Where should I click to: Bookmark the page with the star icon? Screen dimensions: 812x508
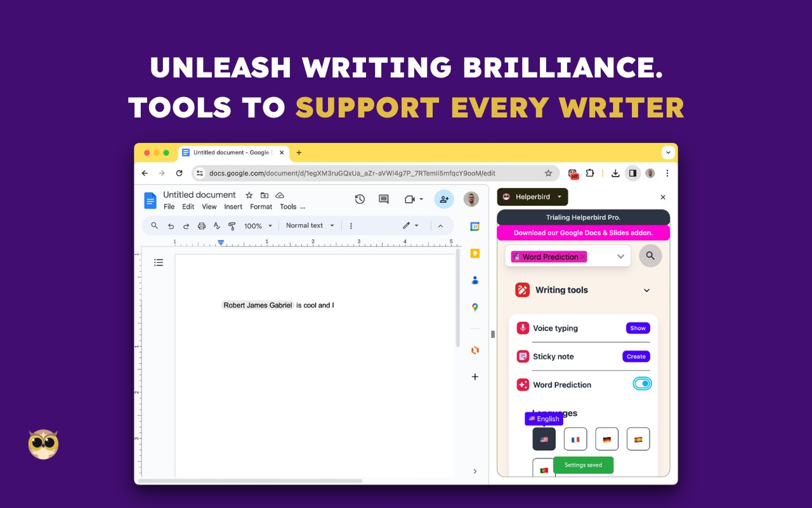tap(549, 173)
